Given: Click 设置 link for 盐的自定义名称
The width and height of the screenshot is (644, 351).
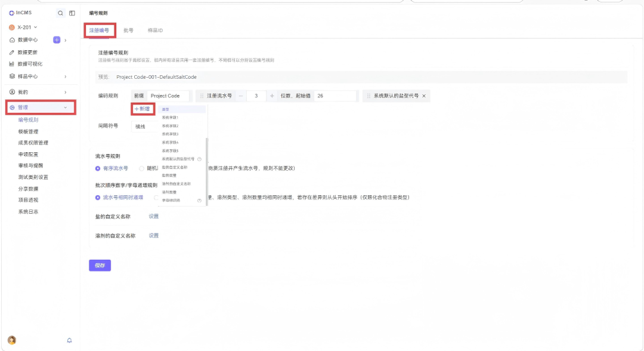Looking at the screenshot, I should coord(154,216).
